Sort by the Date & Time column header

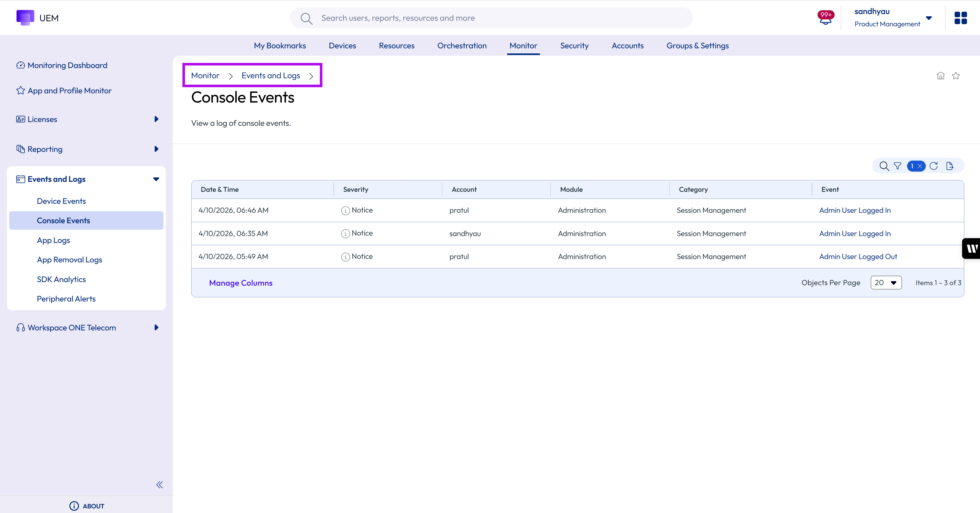coord(220,190)
